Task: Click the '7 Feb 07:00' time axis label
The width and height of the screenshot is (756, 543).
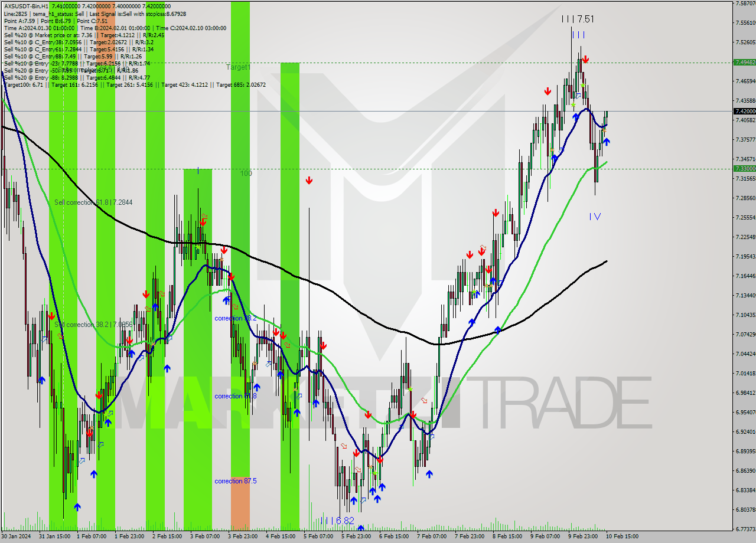Action: click(433, 537)
